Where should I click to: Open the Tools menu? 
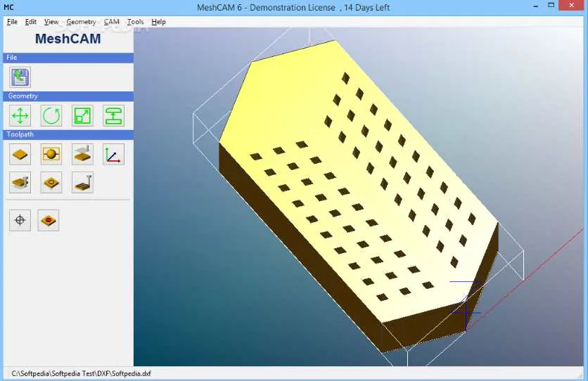click(135, 22)
